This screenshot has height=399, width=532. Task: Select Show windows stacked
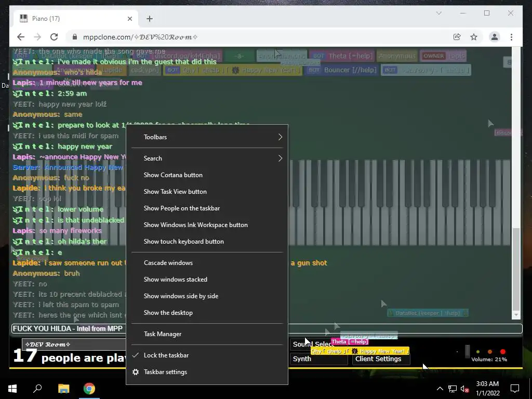pos(207,280)
